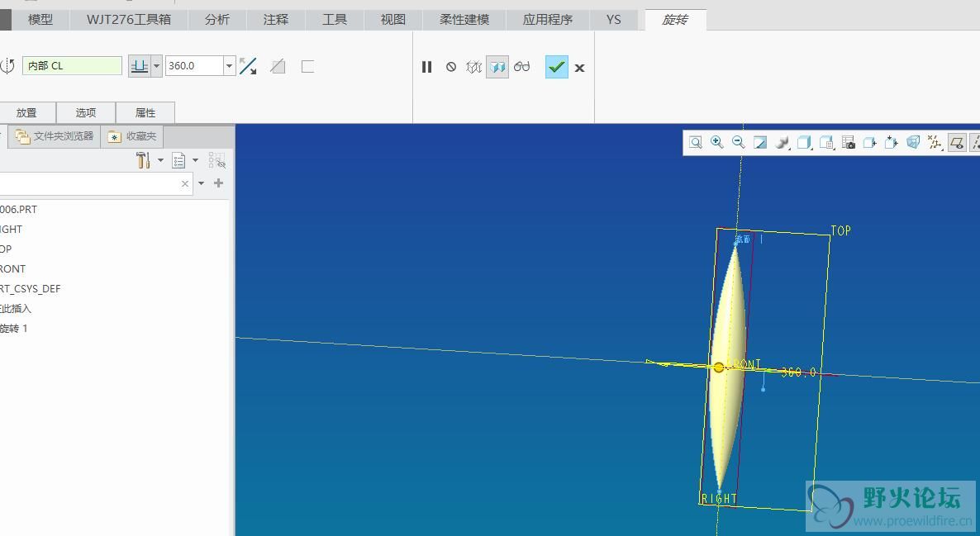Open the tree settings dropdown arrow

[160, 160]
